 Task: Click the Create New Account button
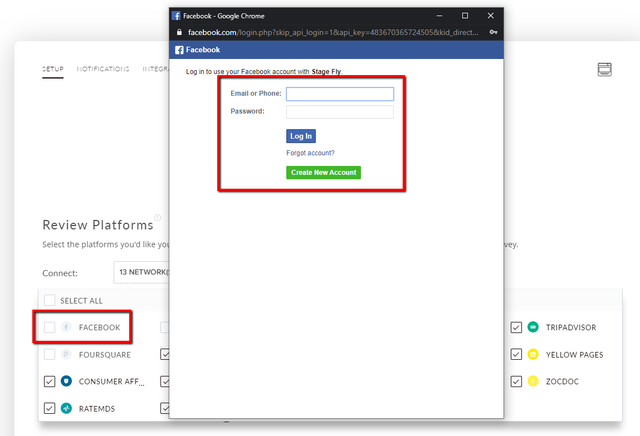coord(323,172)
